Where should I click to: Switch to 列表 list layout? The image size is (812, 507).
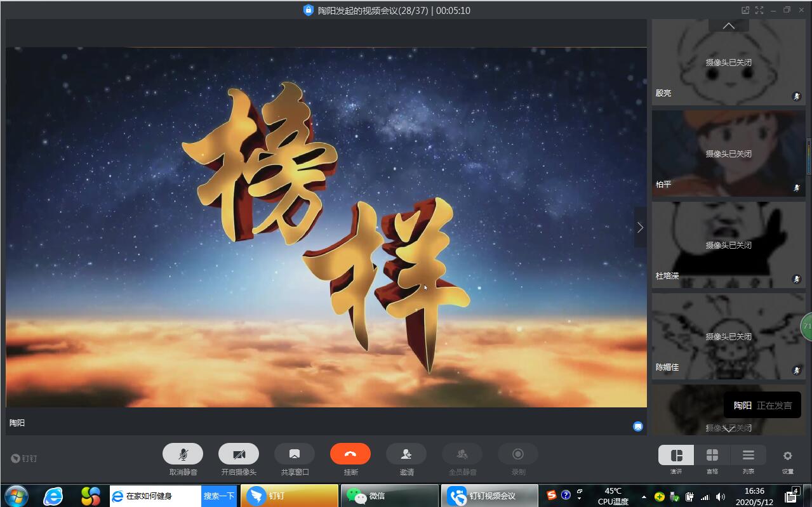pos(749,456)
